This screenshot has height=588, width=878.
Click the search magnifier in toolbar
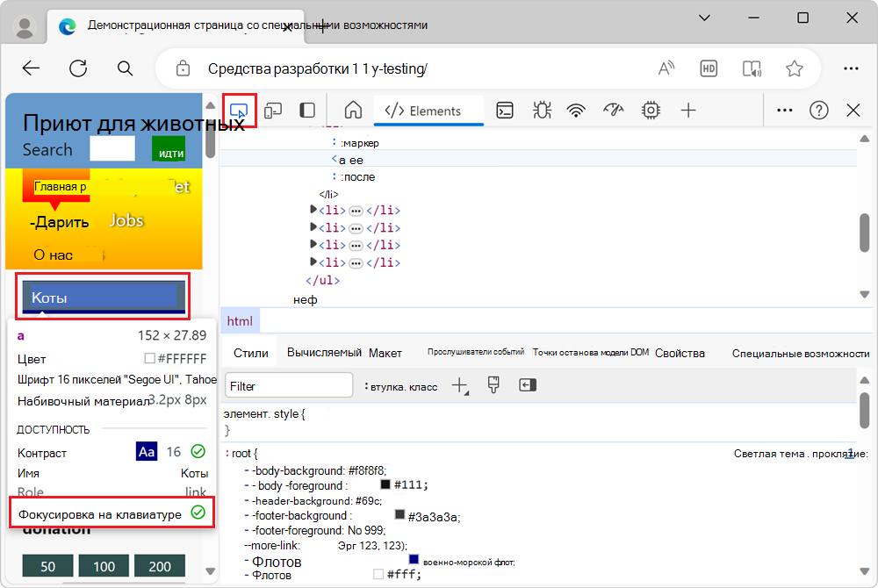tap(125, 68)
